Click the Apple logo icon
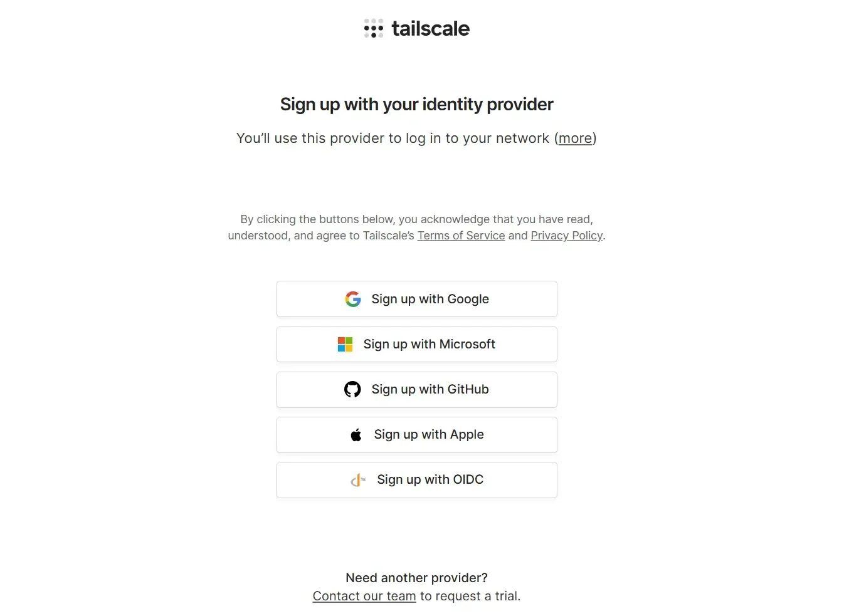 coord(356,435)
